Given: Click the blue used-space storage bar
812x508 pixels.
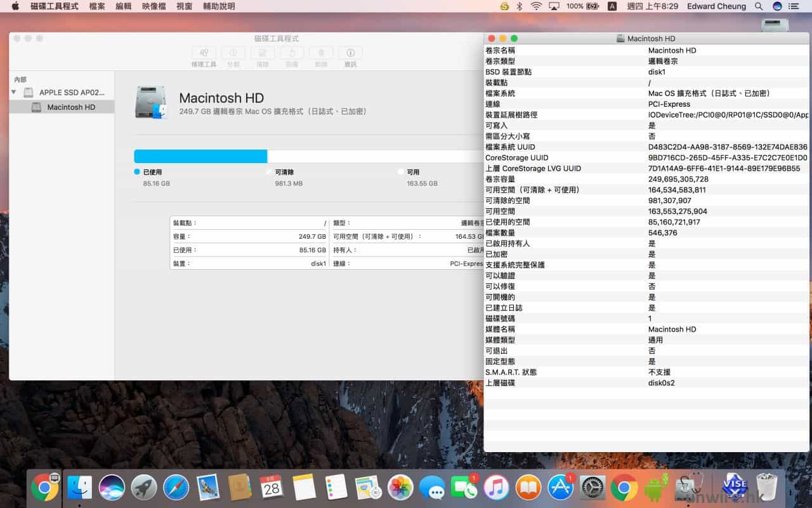Looking at the screenshot, I should click(x=200, y=156).
